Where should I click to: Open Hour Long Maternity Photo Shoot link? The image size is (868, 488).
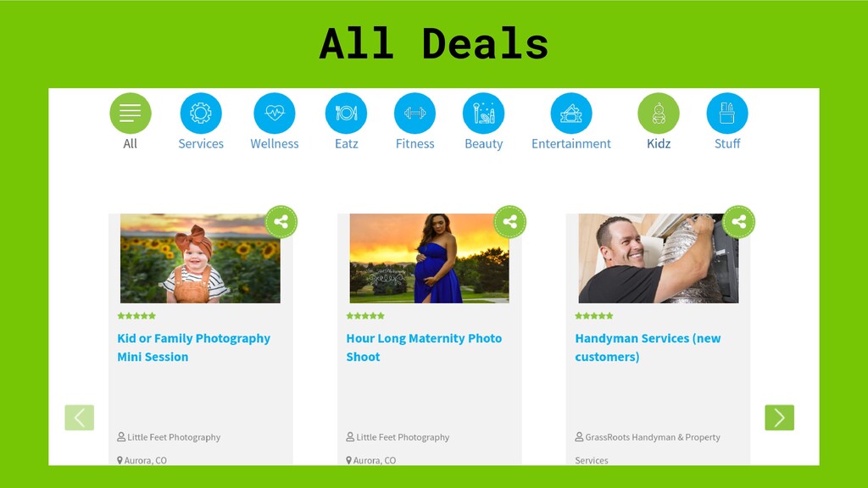[x=424, y=347]
